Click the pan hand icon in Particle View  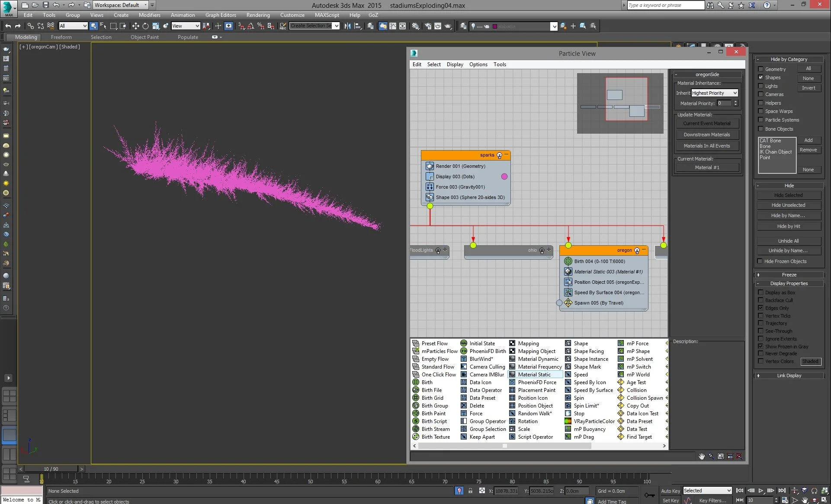[701, 456]
